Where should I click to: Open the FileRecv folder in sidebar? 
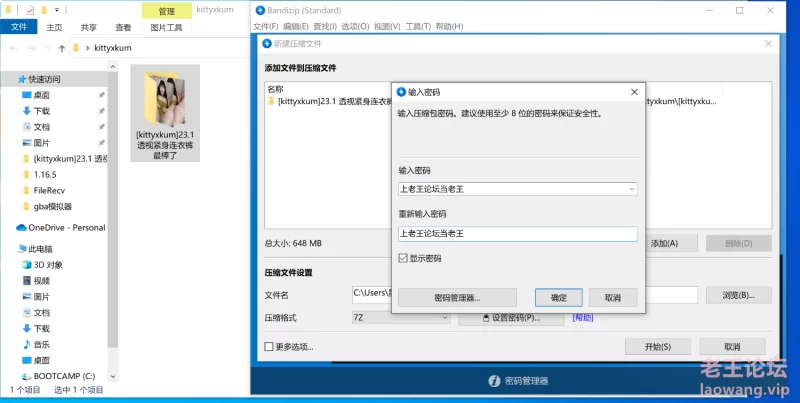pos(49,190)
